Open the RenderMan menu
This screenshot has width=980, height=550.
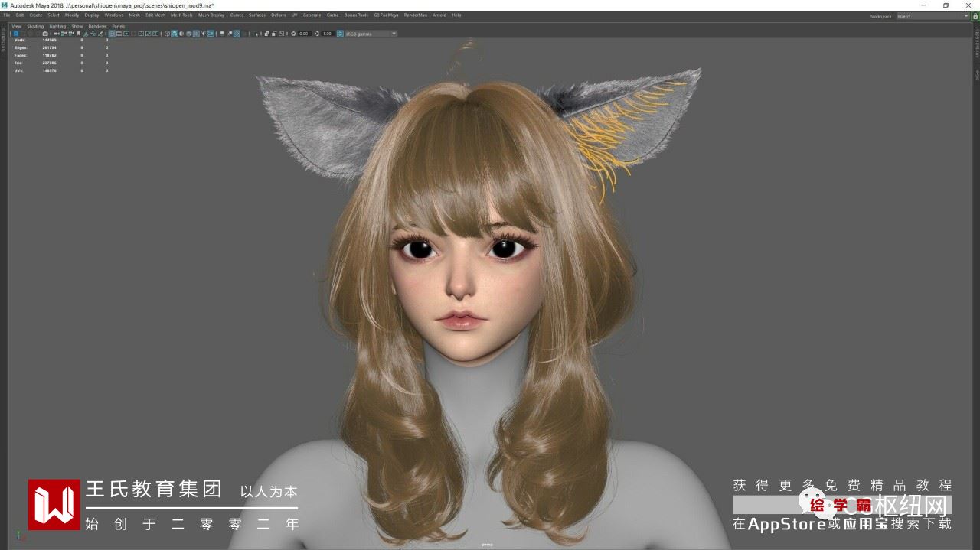(x=416, y=15)
